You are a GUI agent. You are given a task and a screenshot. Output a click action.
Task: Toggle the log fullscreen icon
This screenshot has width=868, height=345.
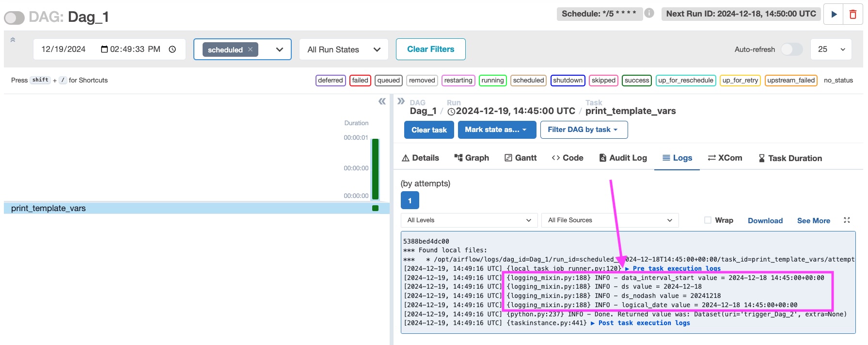(x=847, y=220)
